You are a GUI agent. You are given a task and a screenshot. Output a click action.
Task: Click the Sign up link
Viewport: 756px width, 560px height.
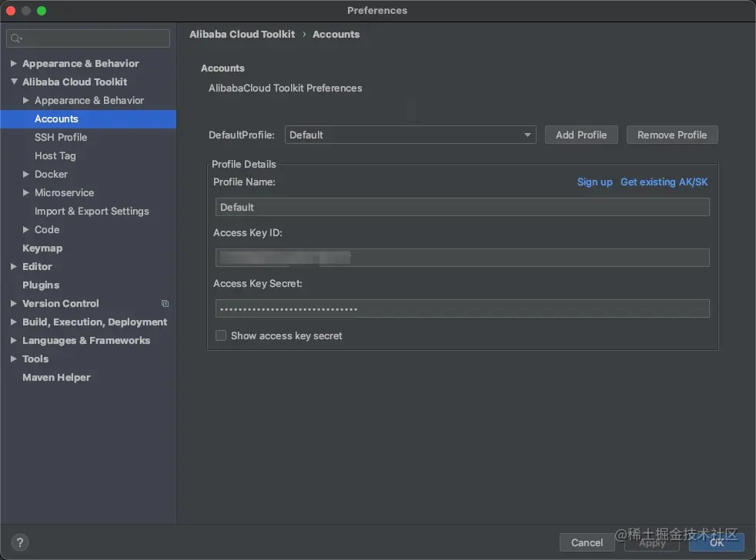click(594, 182)
